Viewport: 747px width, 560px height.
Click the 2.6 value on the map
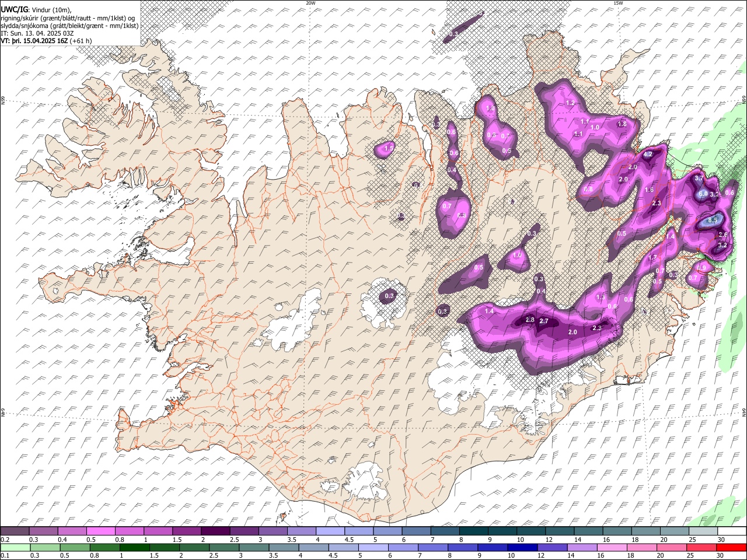pos(722,235)
